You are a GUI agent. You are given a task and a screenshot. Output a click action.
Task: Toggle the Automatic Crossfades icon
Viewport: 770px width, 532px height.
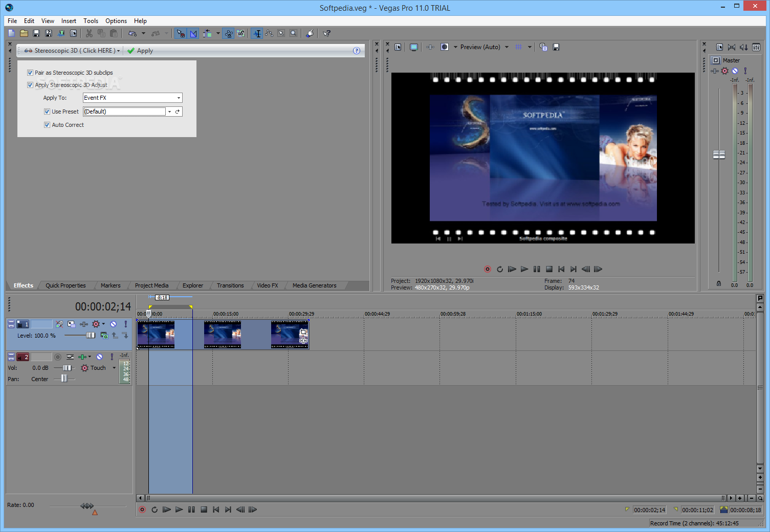click(193, 33)
